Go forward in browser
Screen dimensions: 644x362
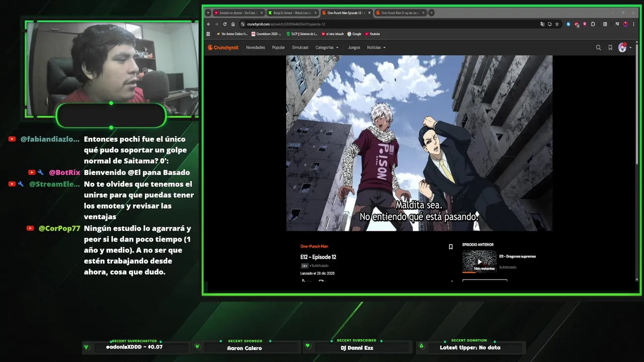pos(217,24)
